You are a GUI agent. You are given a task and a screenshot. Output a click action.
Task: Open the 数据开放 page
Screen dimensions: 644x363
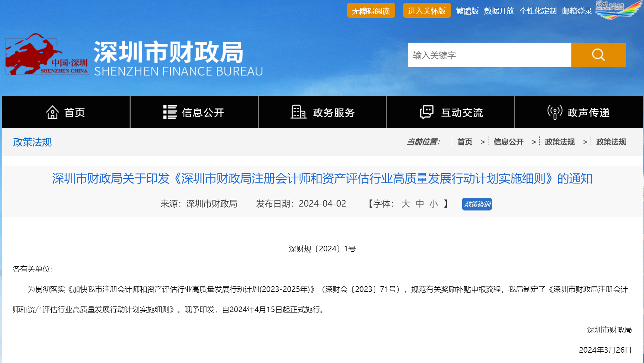[498, 11]
